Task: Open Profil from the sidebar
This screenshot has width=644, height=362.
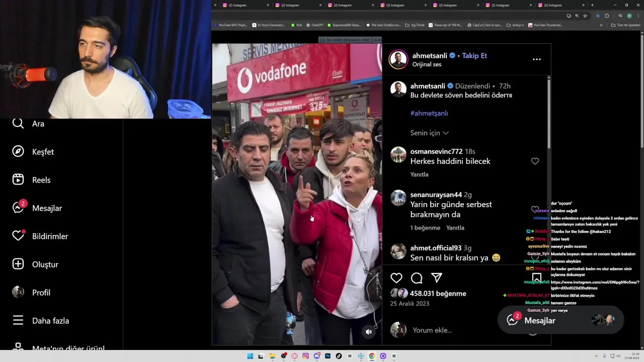Action: [31, 293]
